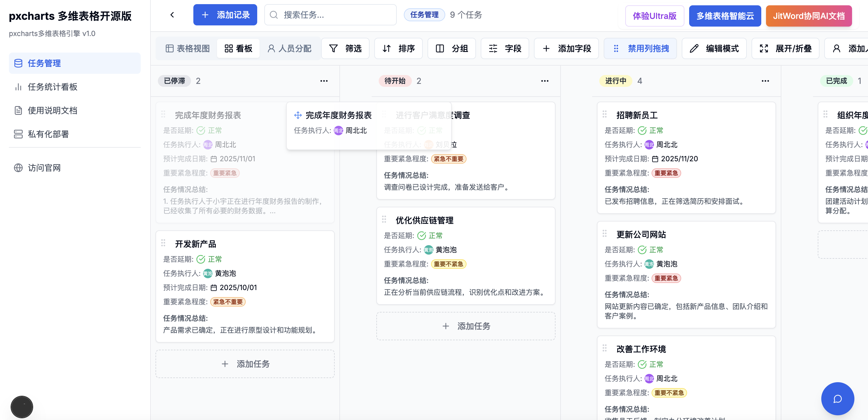Open 使用说明文档 in the sidebar
868x420 pixels.
point(75,110)
